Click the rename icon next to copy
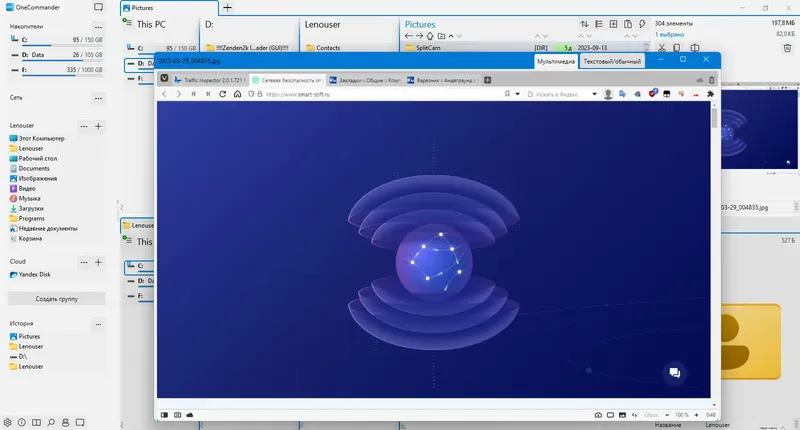 (x=695, y=47)
